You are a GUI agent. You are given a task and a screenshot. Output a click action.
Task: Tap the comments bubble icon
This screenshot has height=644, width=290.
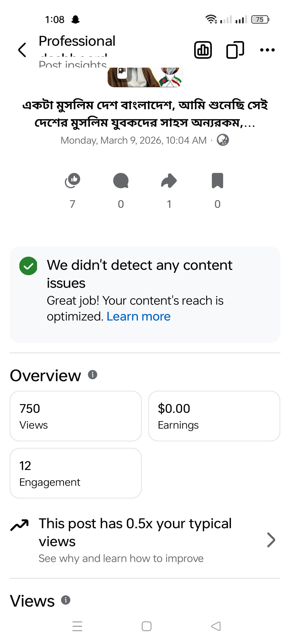[x=121, y=181]
